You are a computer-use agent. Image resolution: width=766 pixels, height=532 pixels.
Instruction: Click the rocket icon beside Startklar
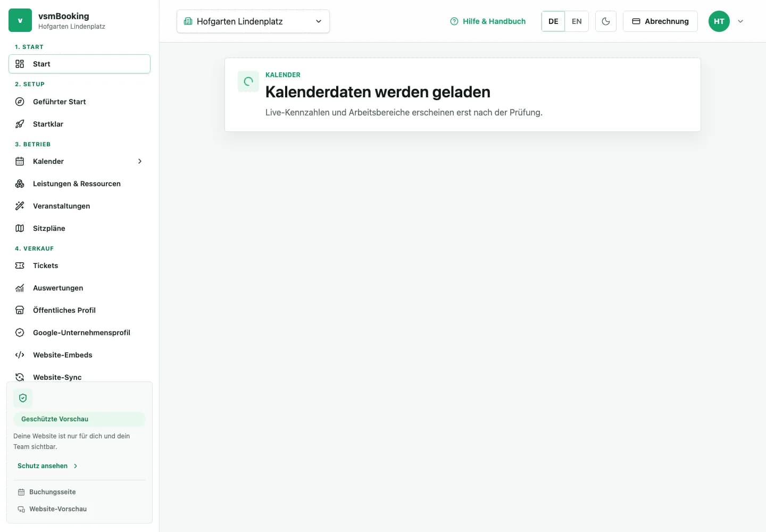coord(20,124)
